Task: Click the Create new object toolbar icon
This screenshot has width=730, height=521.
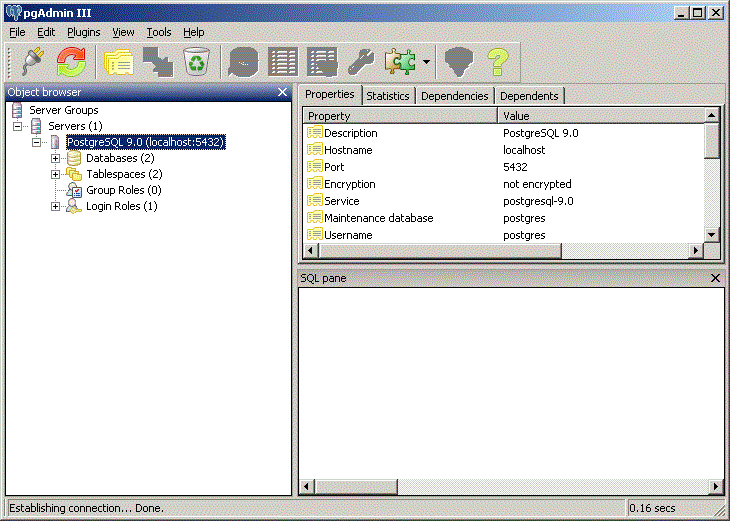Action: [x=158, y=62]
